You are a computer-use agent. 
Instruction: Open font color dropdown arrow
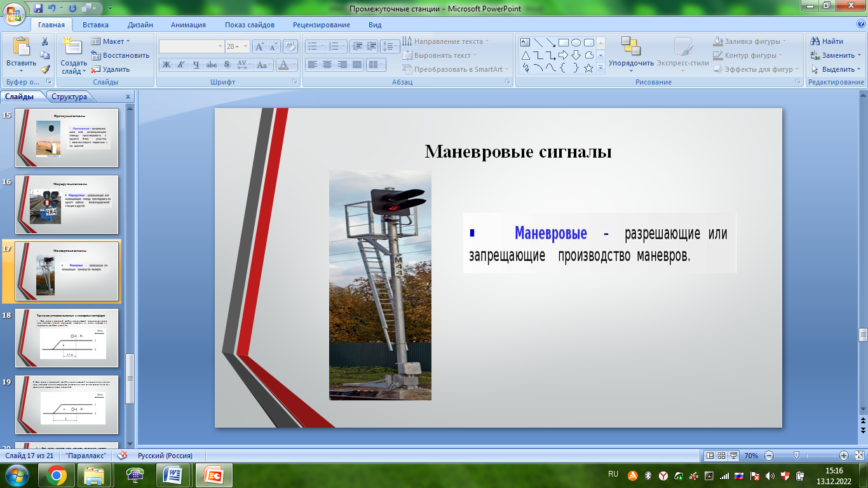pyautogui.click(x=294, y=64)
